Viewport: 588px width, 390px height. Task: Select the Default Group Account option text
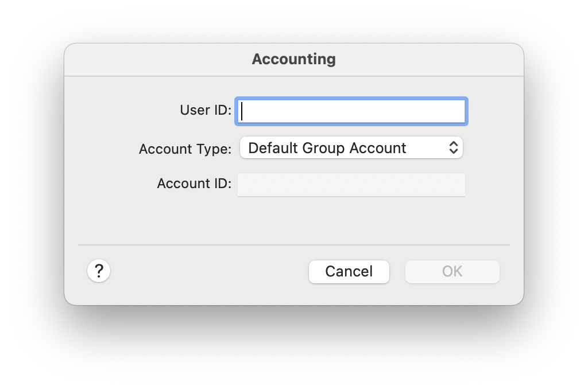[327, 148]
